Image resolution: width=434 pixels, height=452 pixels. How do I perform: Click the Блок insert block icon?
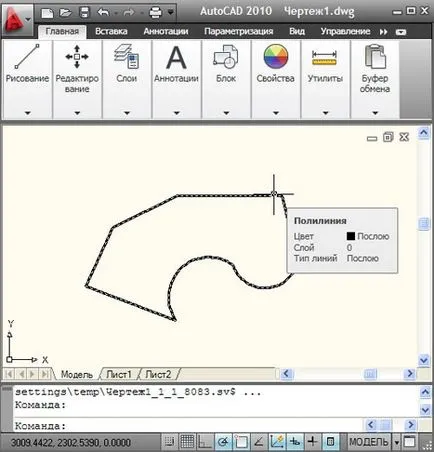(226, 57)
